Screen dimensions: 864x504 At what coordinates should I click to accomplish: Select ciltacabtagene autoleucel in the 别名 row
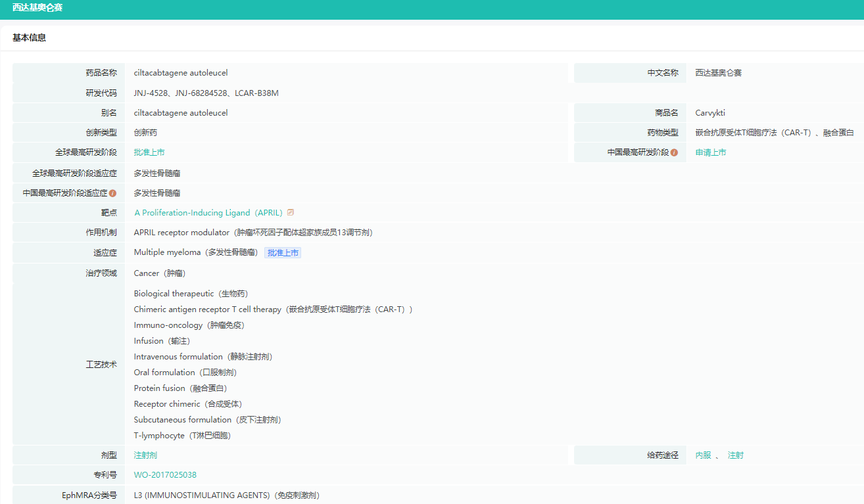pos(181,113)
